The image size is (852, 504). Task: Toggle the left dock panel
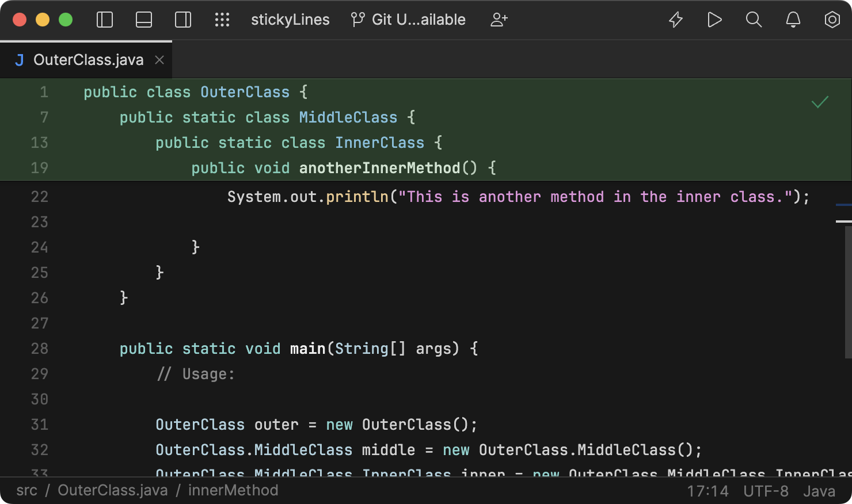(104, 20)
